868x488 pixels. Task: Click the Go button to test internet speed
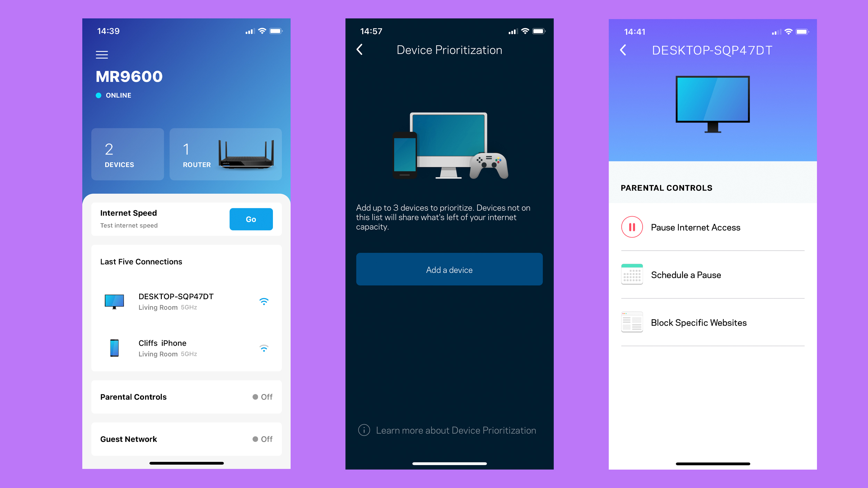click(250, 219)
